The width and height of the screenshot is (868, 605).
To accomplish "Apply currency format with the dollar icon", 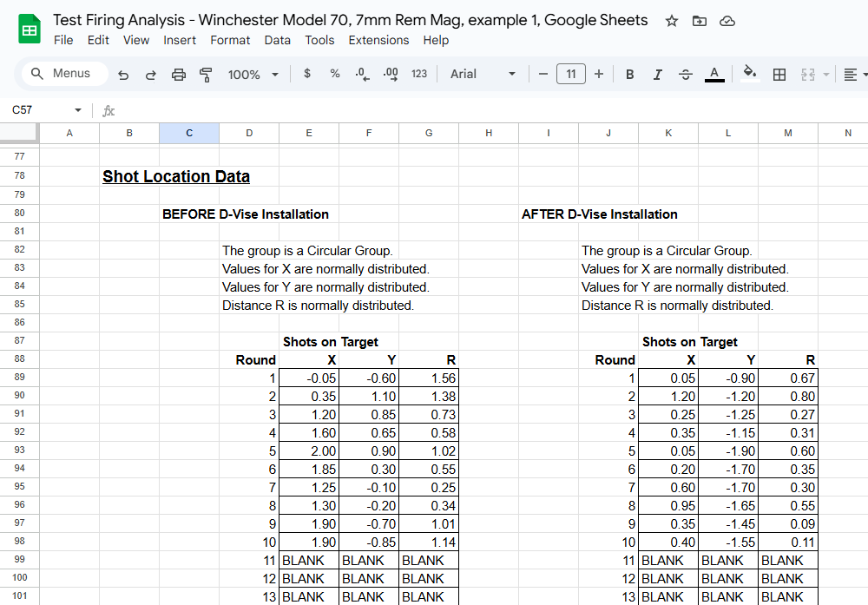I will (x=307, y=74).
